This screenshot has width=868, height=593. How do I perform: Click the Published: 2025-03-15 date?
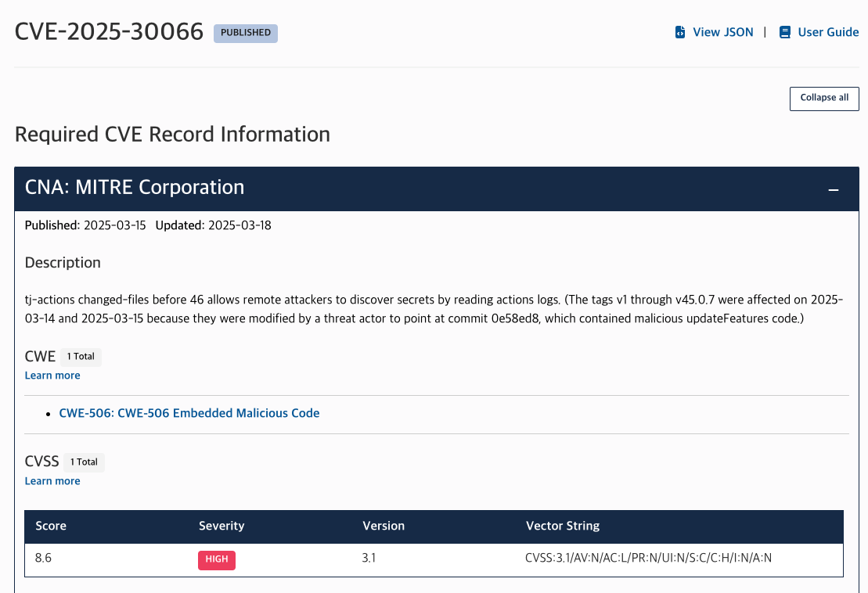pos(85,225)
